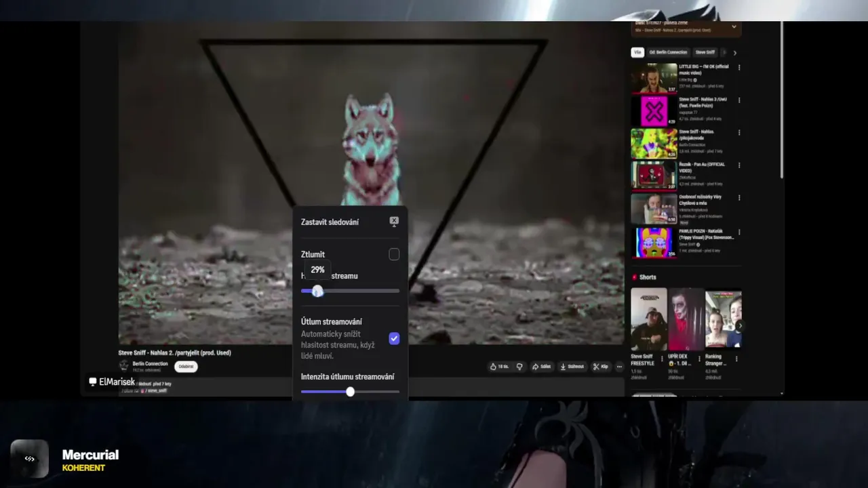Click the Shorts logo icon
The height and width of the screenshot is (488, 868).
(635, 277)
